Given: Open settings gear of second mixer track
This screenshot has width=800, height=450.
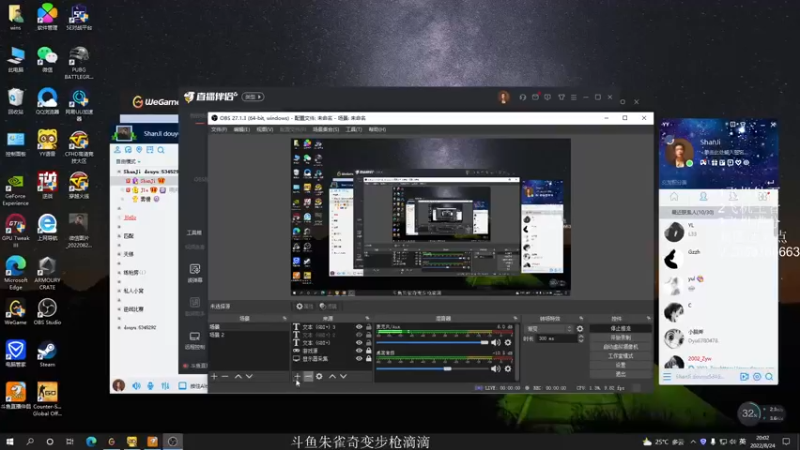Looking at the screenshot, I should pos(508,368).
